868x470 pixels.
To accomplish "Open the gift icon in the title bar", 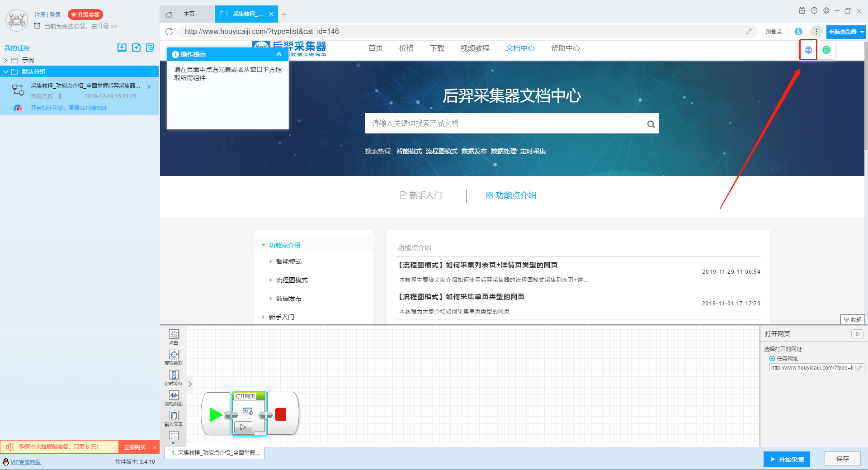I will click(x=802, y=10).
